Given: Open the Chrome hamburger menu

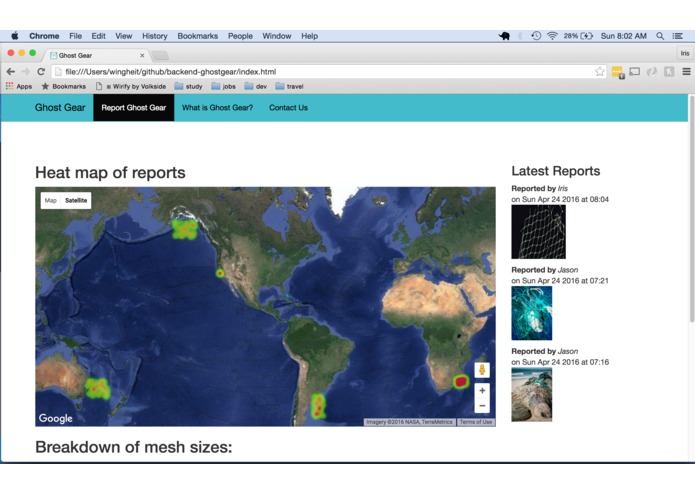Looking at the screenshot, I should [x=686, y=71].
